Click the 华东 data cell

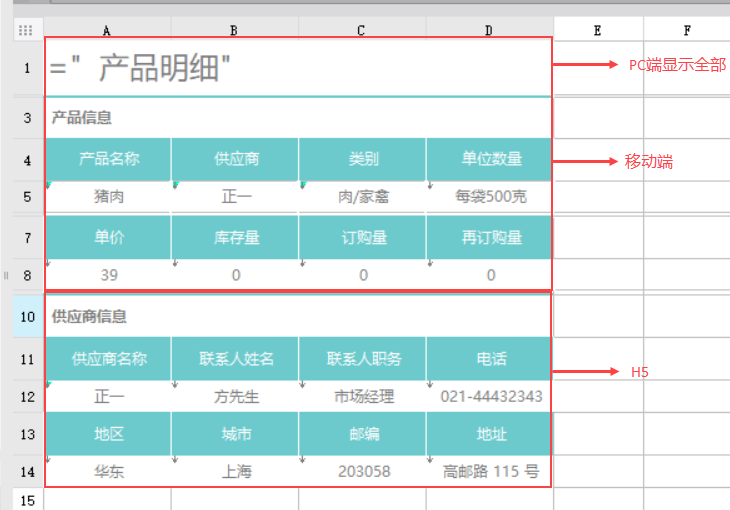coord(108,471)
